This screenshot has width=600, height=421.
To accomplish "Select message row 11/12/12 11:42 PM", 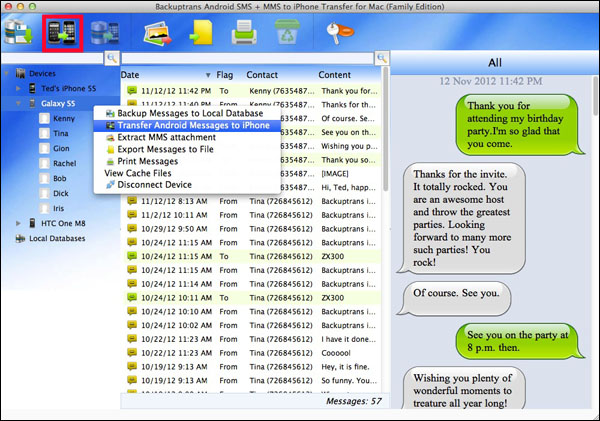I will 253,91.
